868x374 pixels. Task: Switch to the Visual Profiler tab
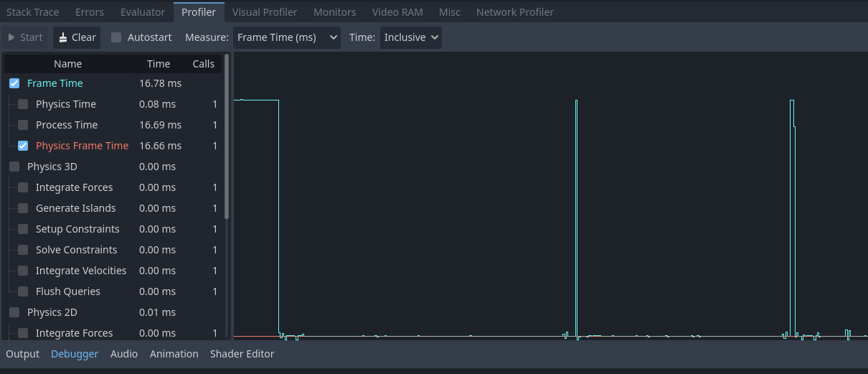click(265, 12)
